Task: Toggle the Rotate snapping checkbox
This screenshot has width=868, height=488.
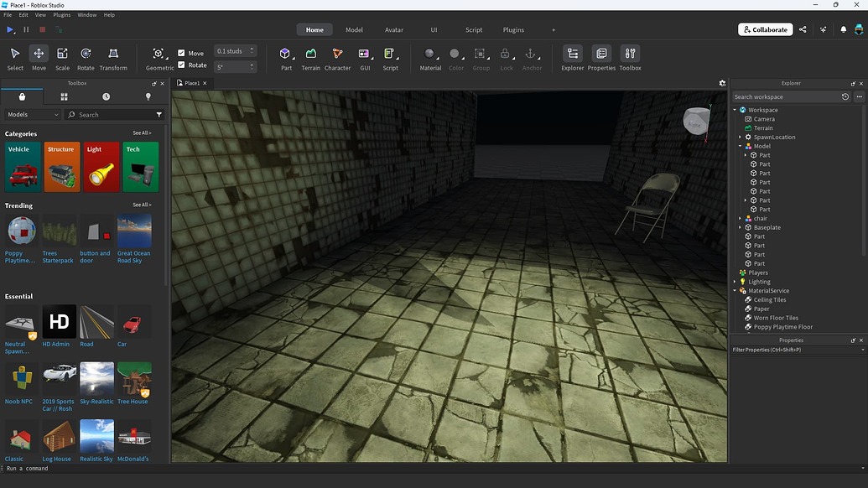Action: (181, 65)
